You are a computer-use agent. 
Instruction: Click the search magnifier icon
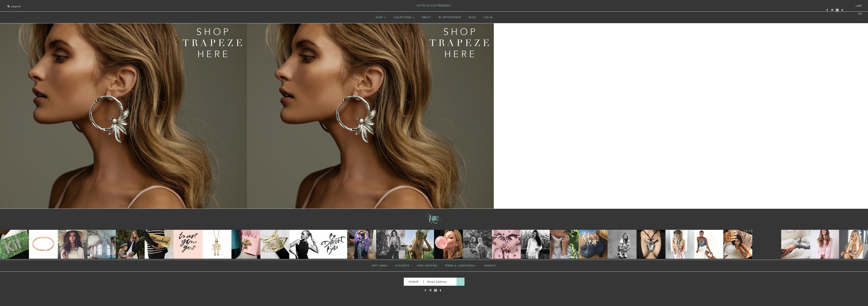9,6
